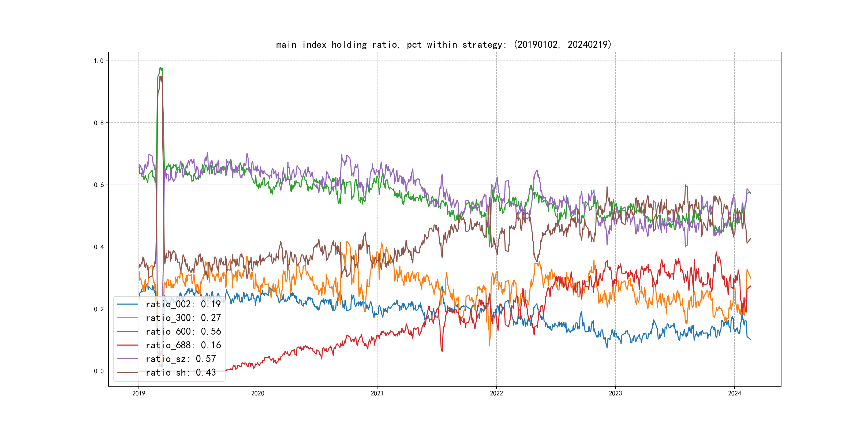Click the chart title text
Screen dimensions: 868x434
pos(444,44)
